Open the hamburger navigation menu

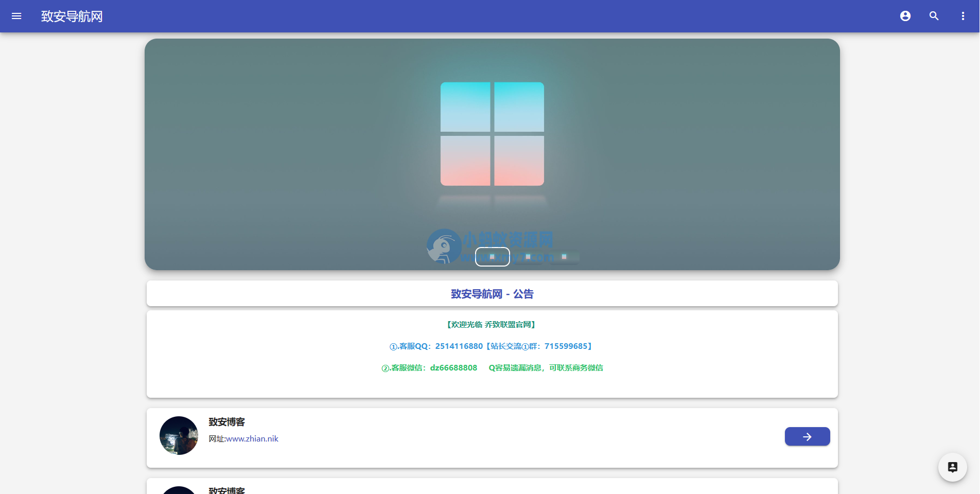coord(16,16)
